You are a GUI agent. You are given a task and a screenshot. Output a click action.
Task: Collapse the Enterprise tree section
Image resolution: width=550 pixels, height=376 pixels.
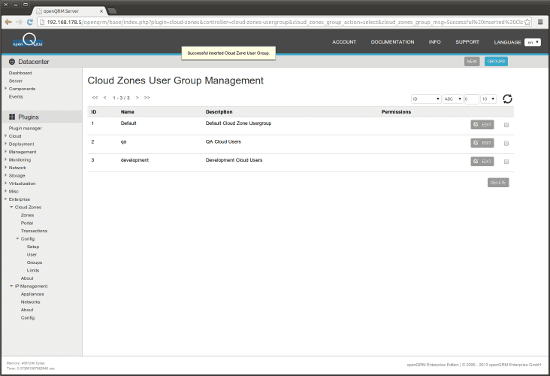pyautogui.click(x=6, y=199)
